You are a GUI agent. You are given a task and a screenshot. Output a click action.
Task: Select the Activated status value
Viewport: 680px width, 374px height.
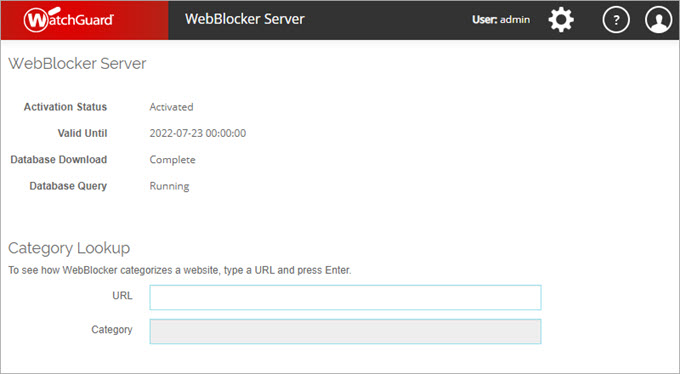click(x=171, y=107)
